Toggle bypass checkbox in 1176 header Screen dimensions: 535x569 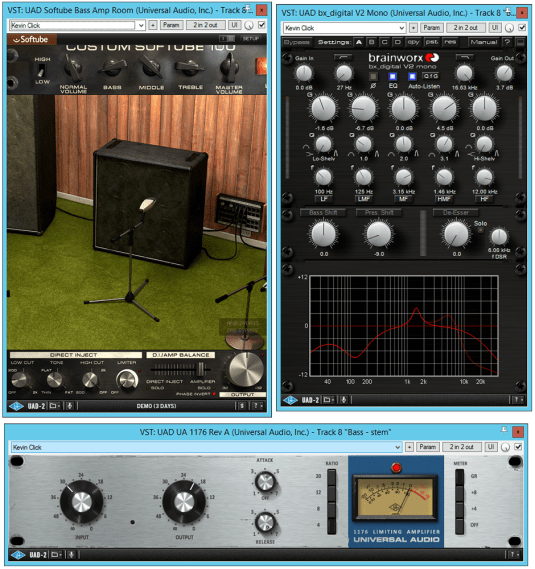[518, 447]
